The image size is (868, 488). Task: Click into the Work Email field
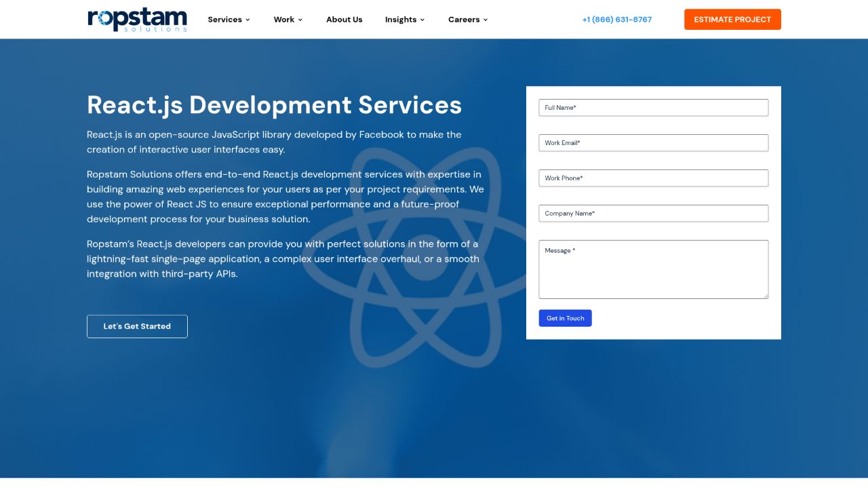point(653,143)
